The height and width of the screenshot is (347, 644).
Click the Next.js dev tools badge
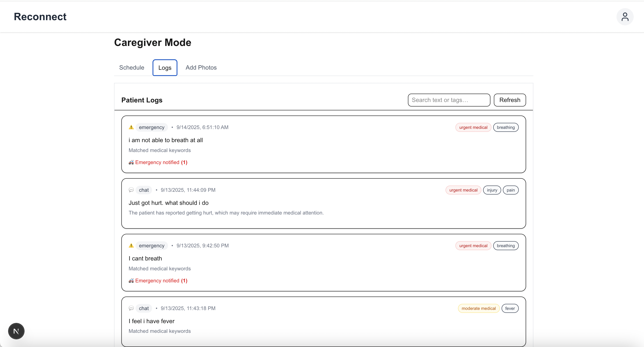(16, 331)
